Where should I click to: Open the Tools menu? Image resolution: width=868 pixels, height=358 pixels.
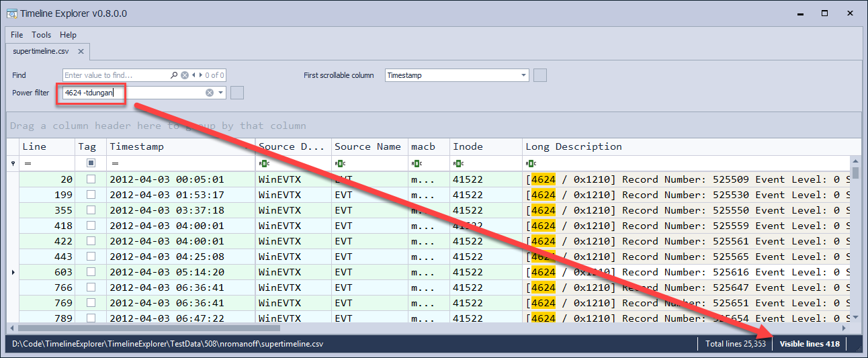coord(41,34)
